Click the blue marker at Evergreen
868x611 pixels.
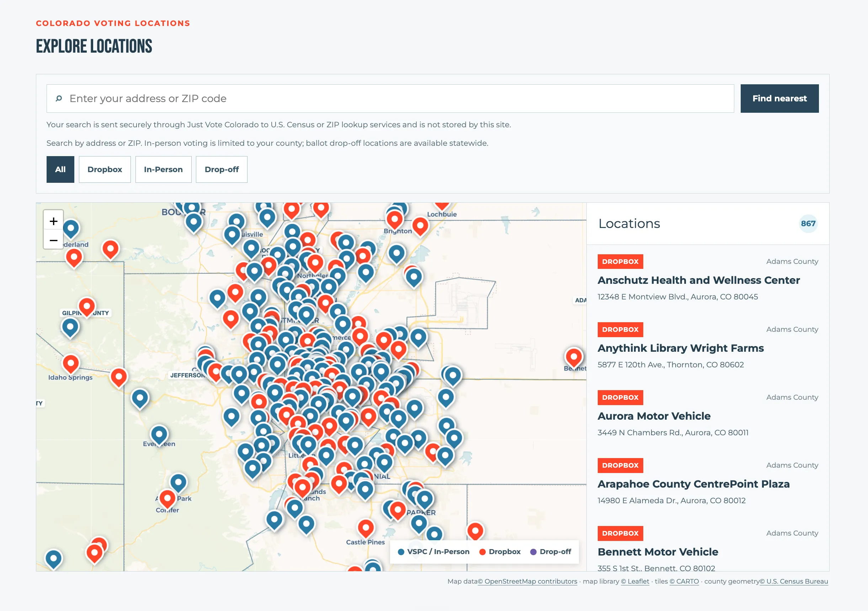[x=159, y=436]
